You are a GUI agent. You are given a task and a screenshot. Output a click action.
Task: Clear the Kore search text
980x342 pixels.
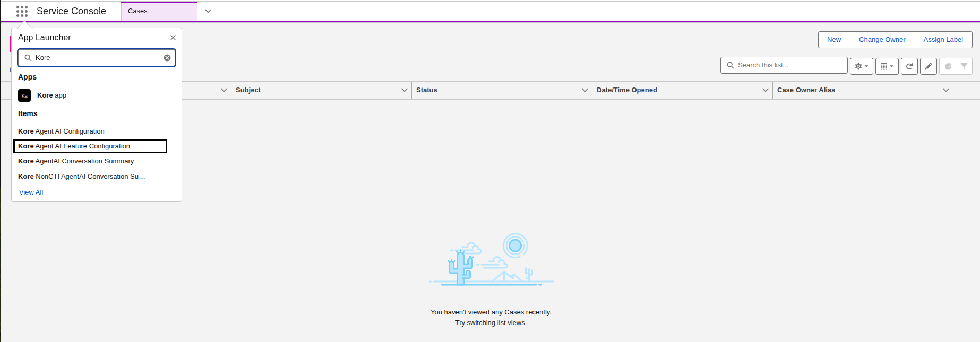click(x=167, y=58)
